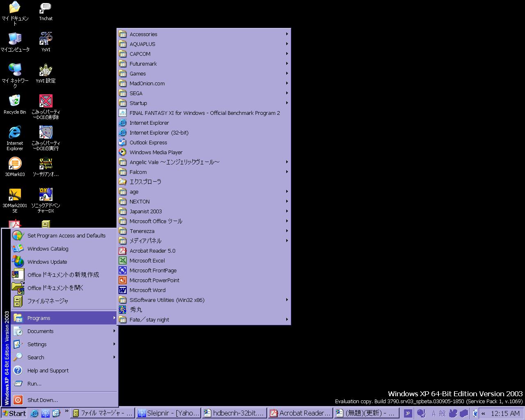Switch to Acrobat Reader taskbar button
This screenshot has width=525, height=420.
click(x=301, y=413)
